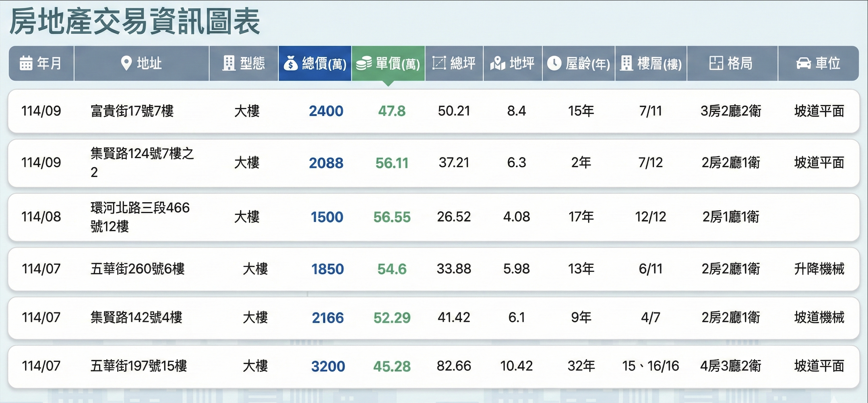Image resolution: width=868 pixels, height=403 pixels.
Task: Click unit price 56.55
Action: click(x=392, y=217)
